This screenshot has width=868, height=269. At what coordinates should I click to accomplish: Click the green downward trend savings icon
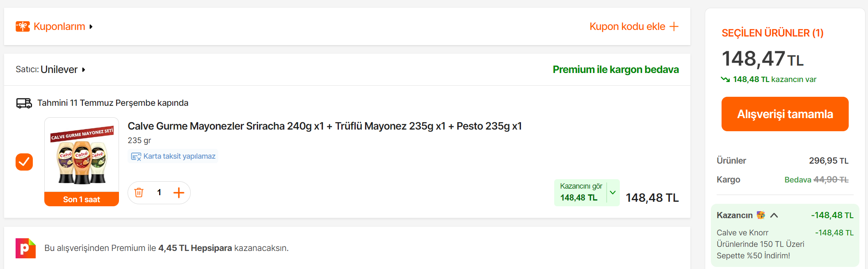tap(725, 80)
